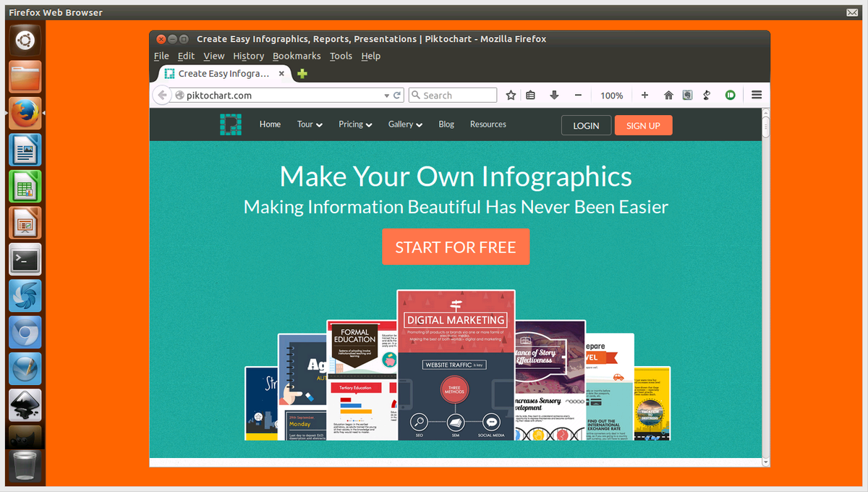Screen dimensions: 868x492
Task: Click the Digital Marketing infographic thumbnail
Action: [456, 365]
